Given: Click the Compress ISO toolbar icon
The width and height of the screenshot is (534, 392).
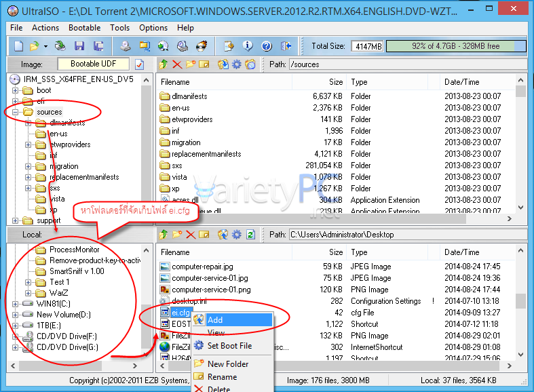Looking at the screenshot, I should [145, 46].
